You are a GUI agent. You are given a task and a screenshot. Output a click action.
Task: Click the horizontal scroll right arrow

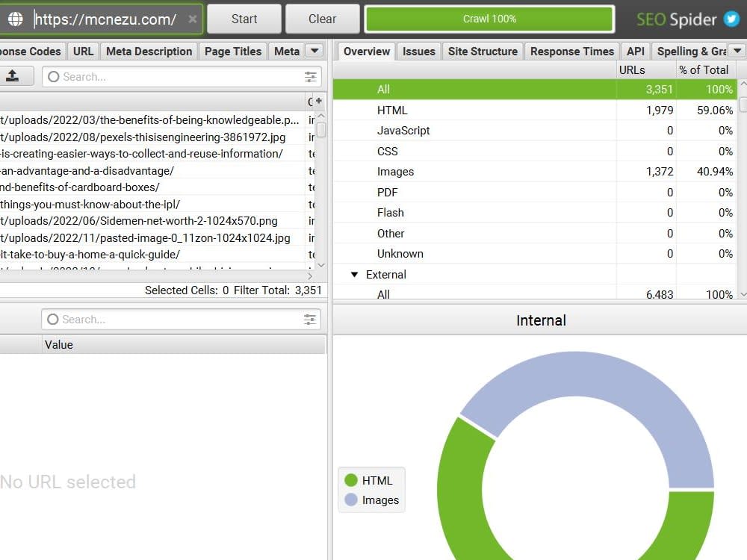310,276
